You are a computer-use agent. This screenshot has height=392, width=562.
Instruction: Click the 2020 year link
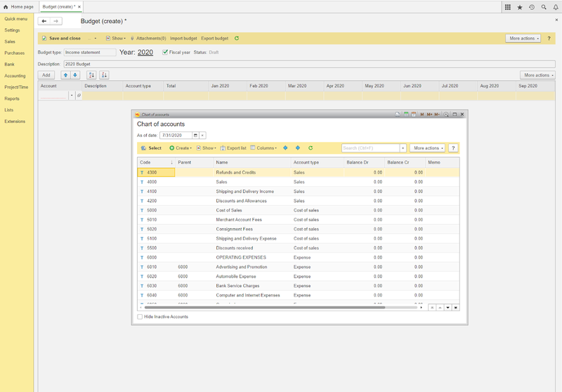click(x=145, y=52)
